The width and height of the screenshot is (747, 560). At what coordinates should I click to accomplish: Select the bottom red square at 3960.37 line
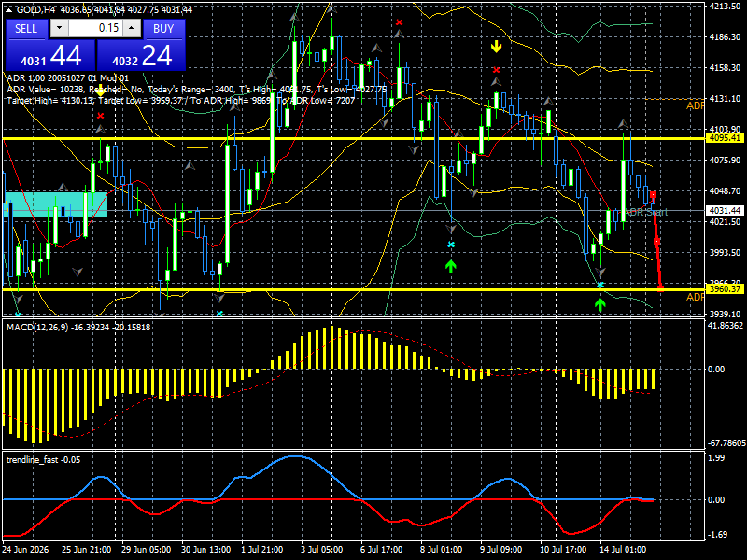[x=661, y=287]
